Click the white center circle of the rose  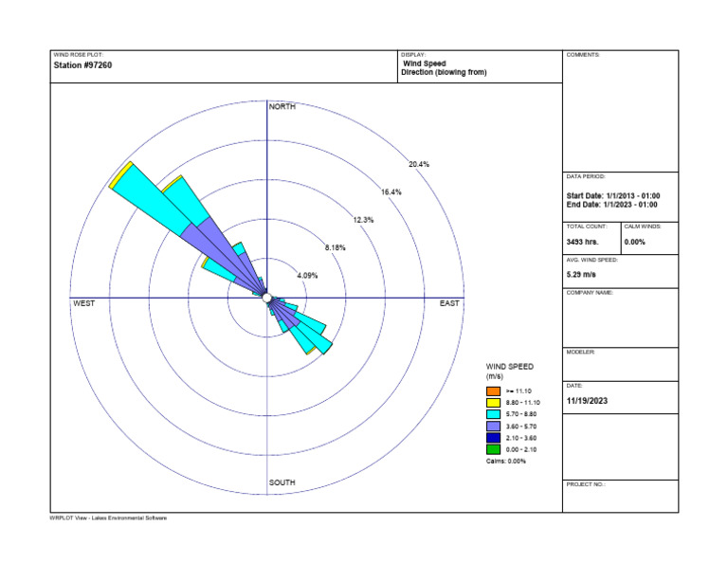click(x=267, y=298)
